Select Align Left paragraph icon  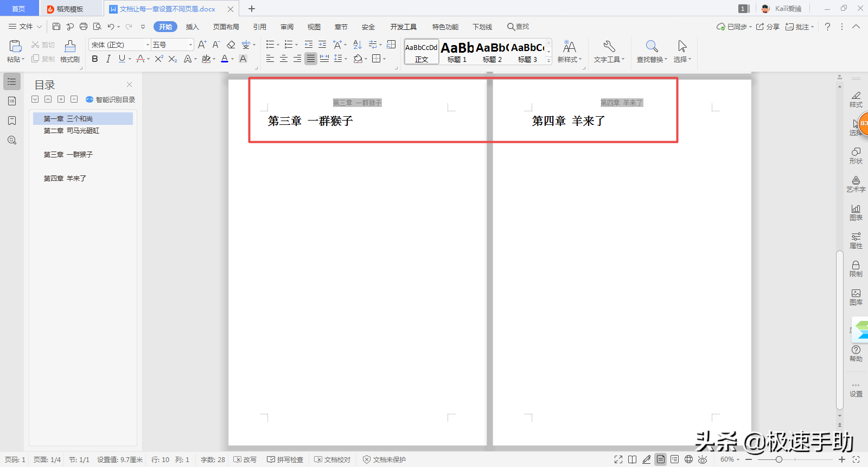[270, 59]
